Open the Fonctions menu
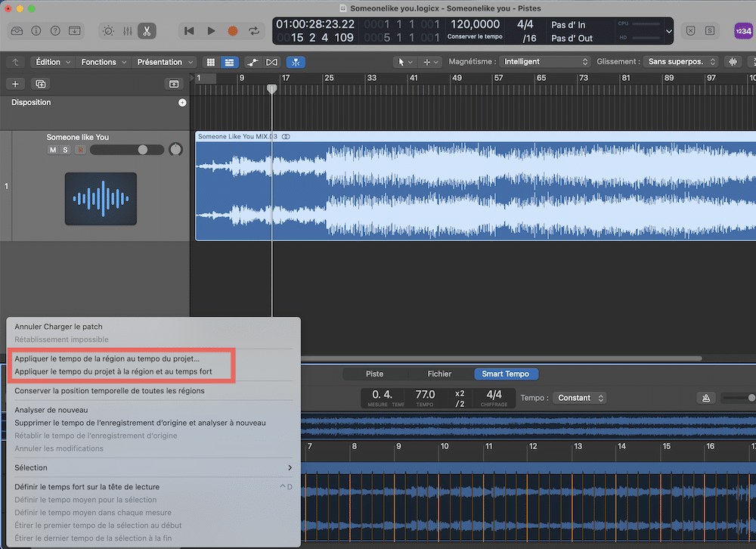The height and width of the screenshot is (549, 756). tap(103, 62)
